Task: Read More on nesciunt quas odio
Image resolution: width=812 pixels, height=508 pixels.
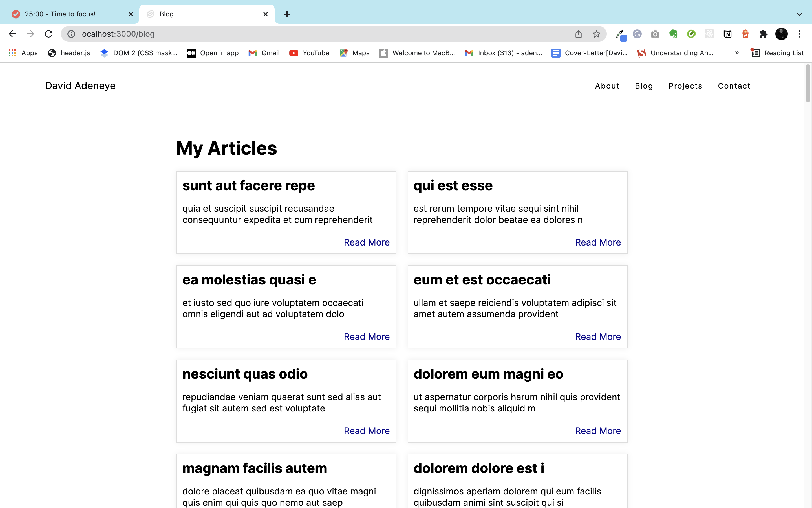Action: (367, 431)
